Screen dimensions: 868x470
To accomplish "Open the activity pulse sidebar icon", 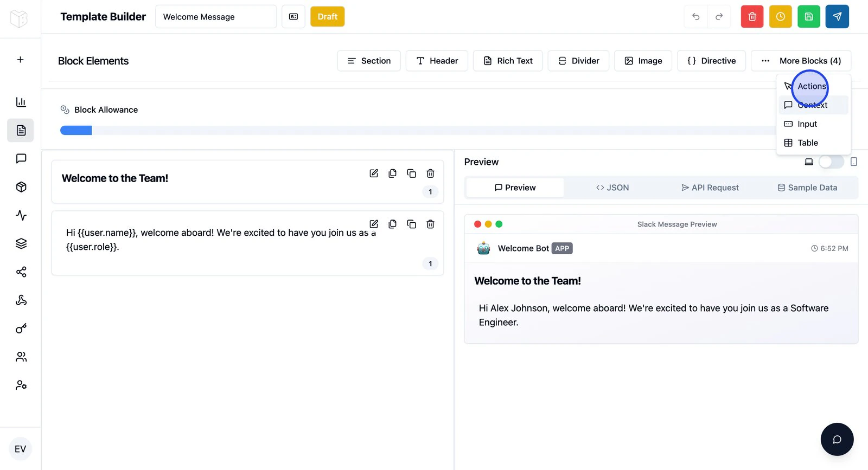I will [x=21, y=215].
